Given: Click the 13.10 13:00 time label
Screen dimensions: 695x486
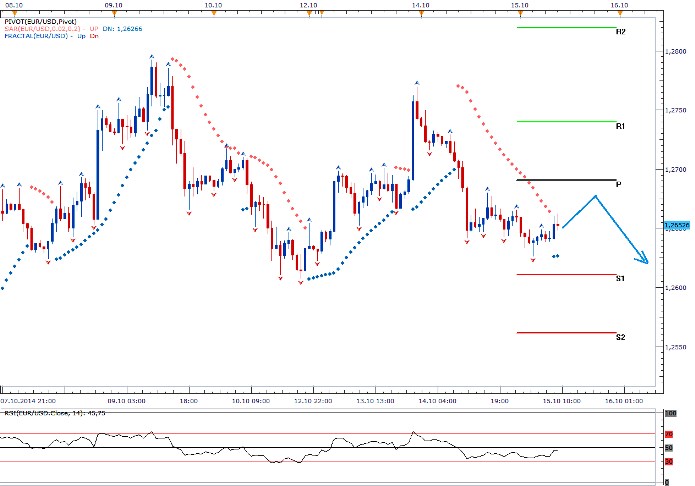Looking at the screenshot, I should click(375, 401).
